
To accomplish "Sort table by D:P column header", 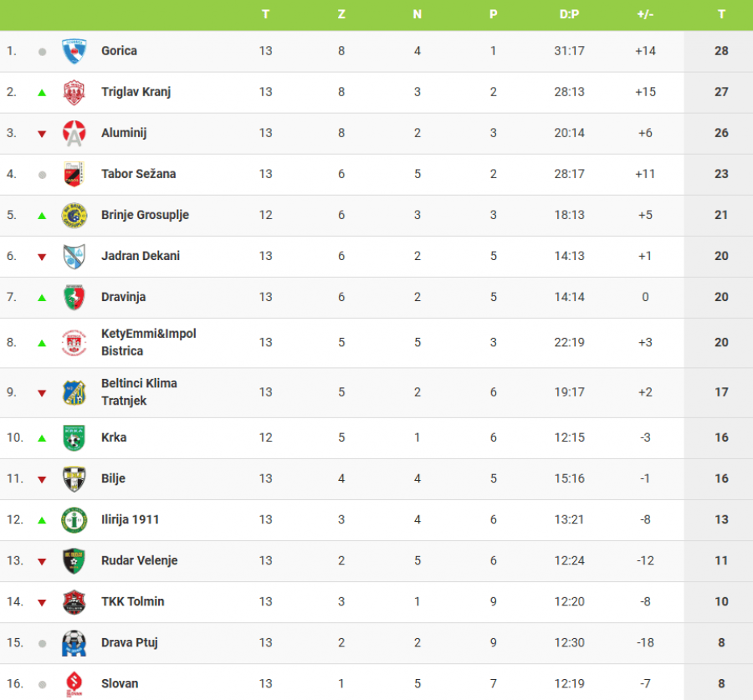I will 569,14.
